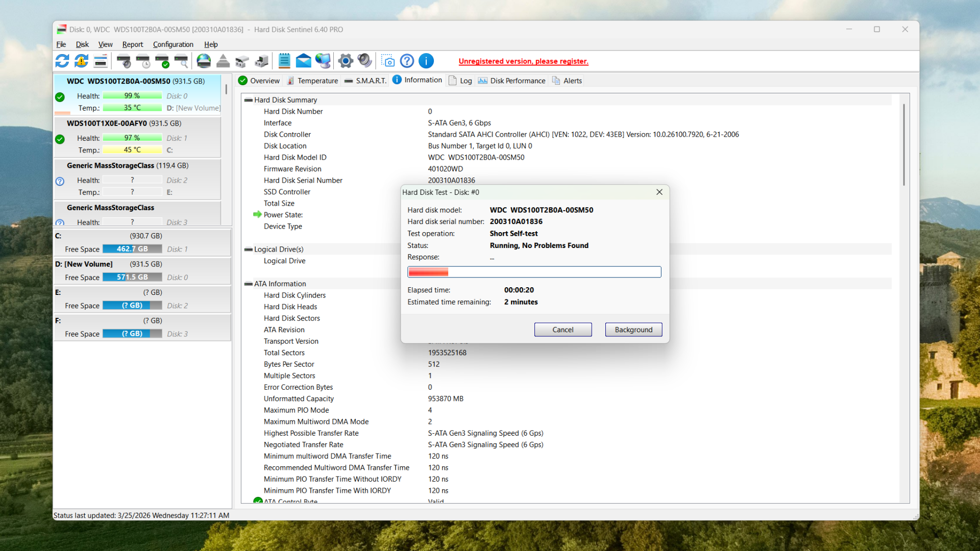Click the Refresh disk status icon
This screenshot has width=980, height=551.
(62, 61)
